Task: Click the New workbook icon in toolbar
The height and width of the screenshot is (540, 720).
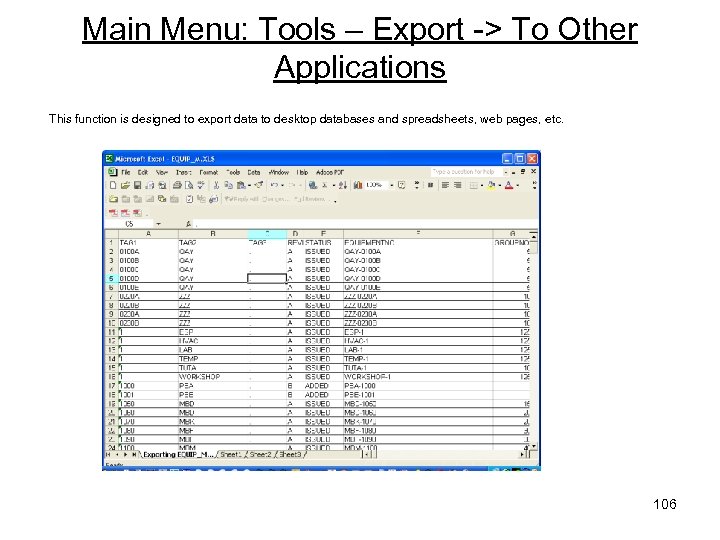Action: (113, 185)
